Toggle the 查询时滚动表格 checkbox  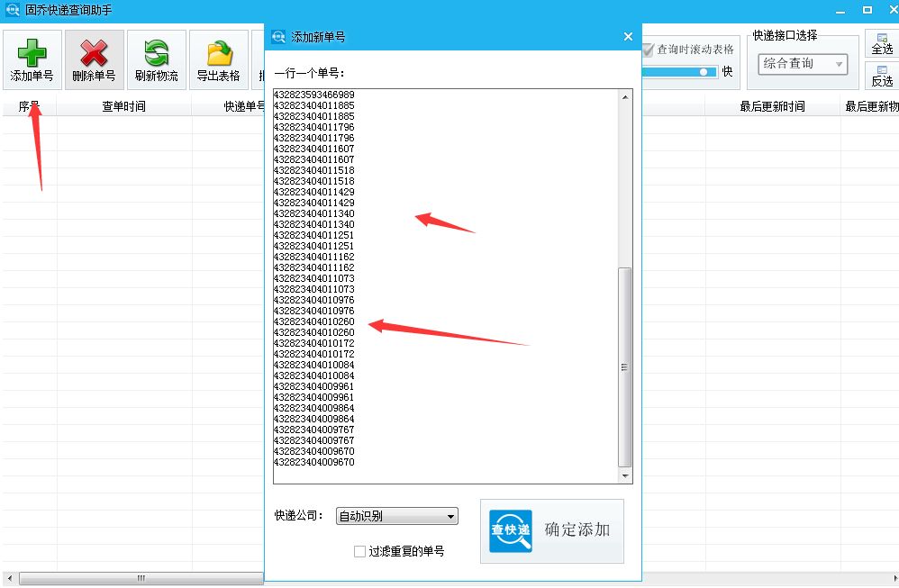point(649,50)
